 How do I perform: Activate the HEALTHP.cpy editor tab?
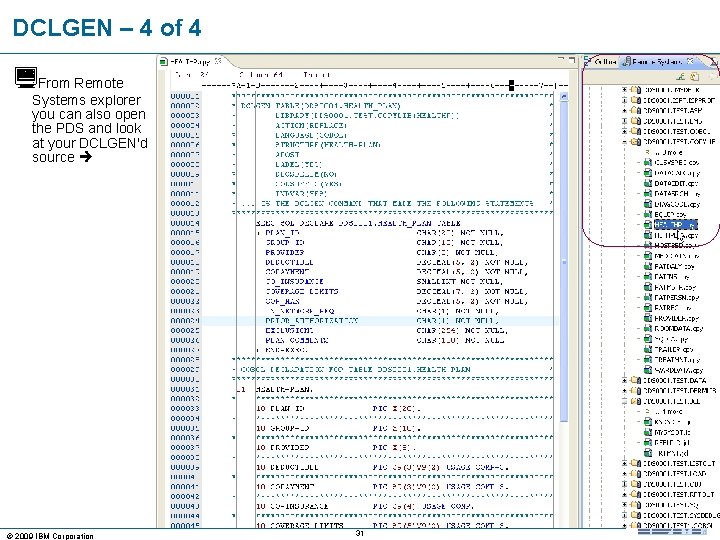coord(191,62)
